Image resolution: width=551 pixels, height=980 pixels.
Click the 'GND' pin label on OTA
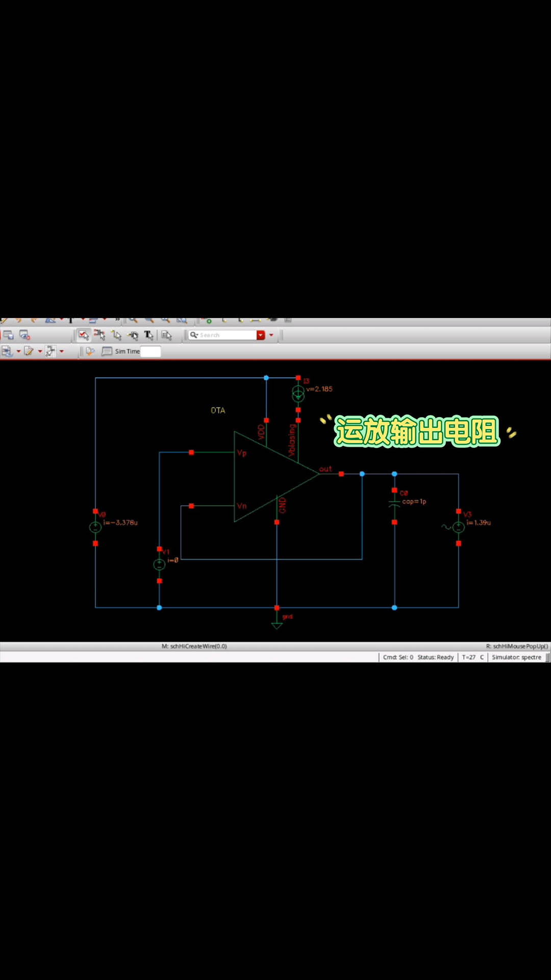click(x=282, y=505)
